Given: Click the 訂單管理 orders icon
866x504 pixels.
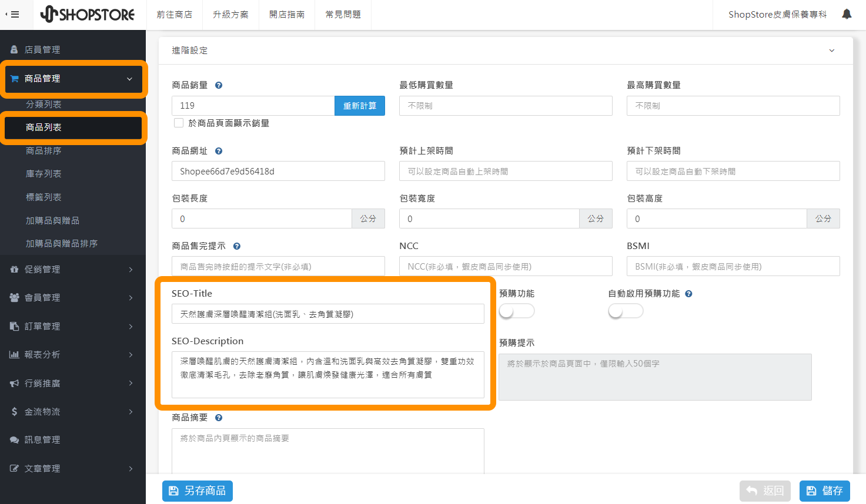Looking at the screenshot, I should (x=14, y=327).
